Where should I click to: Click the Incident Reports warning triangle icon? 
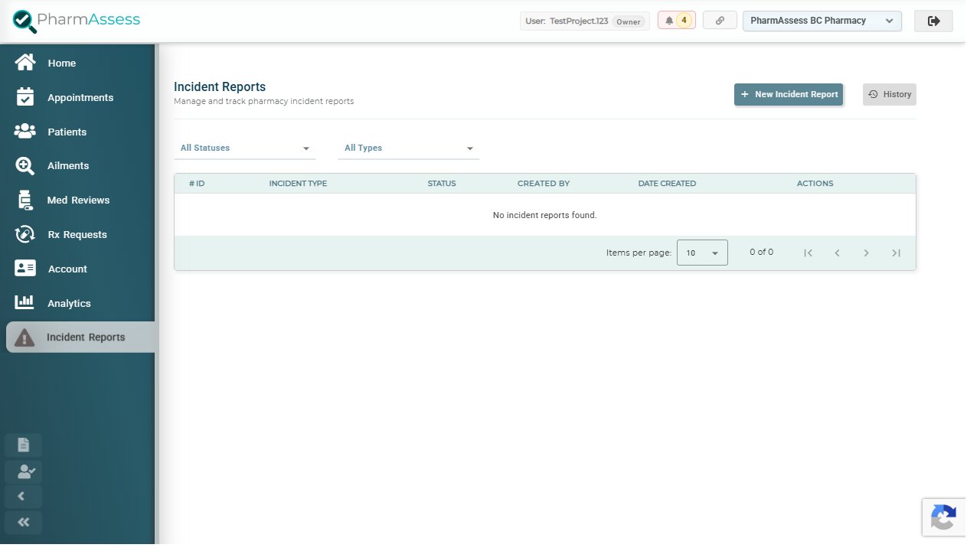coord(24,337)
